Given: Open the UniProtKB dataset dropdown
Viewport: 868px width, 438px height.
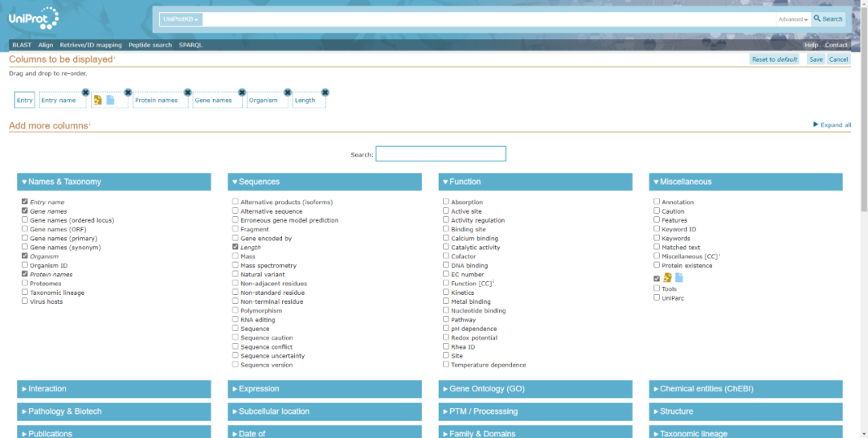Looking at the screenshot, I should 181,19.
